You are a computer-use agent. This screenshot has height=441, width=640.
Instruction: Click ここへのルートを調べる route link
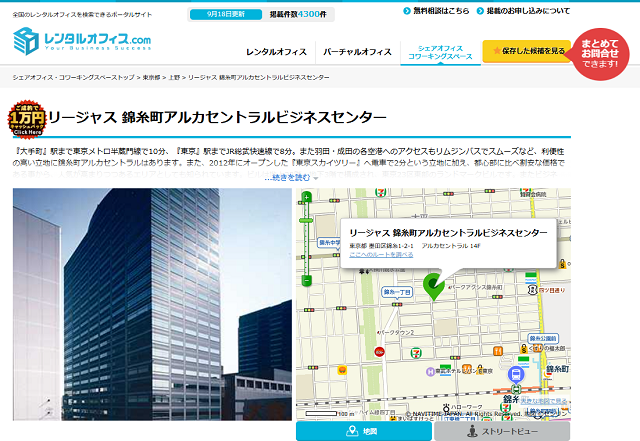pyautogui.click(x=381, y=255)
